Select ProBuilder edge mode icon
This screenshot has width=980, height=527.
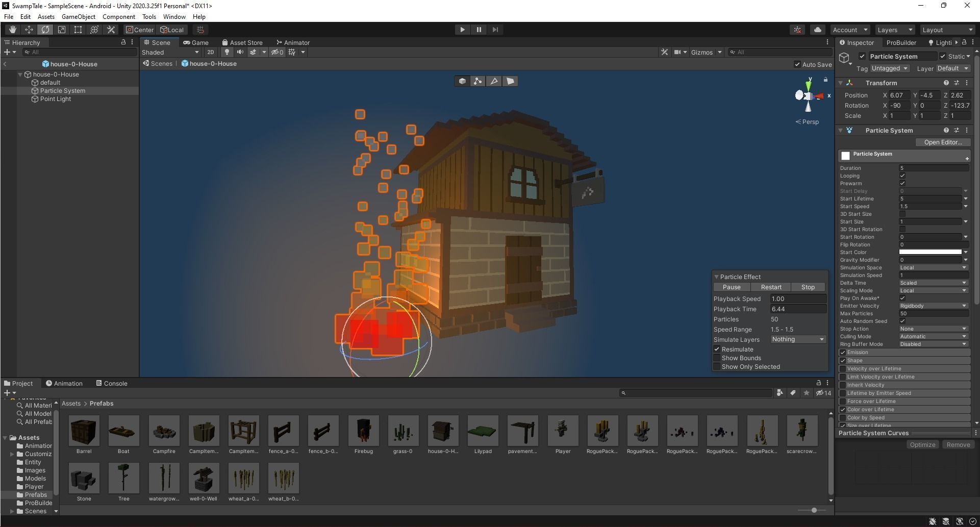click(x=494, y=81)
